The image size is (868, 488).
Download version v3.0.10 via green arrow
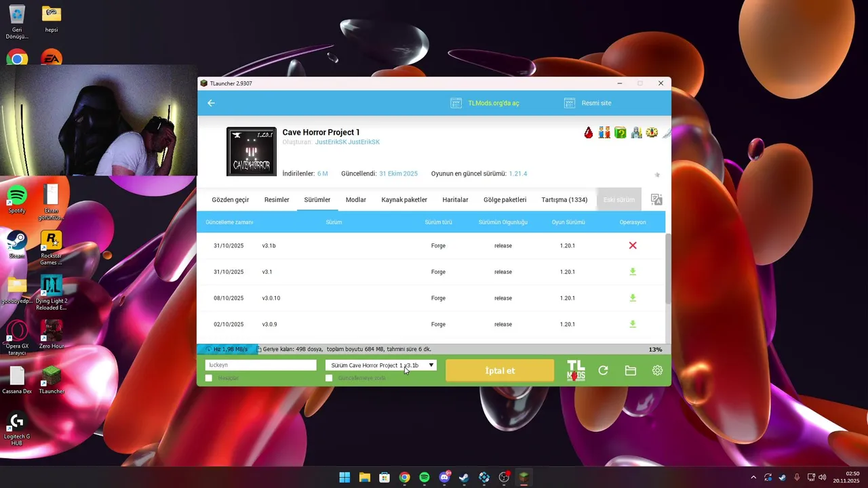point(633,298)
